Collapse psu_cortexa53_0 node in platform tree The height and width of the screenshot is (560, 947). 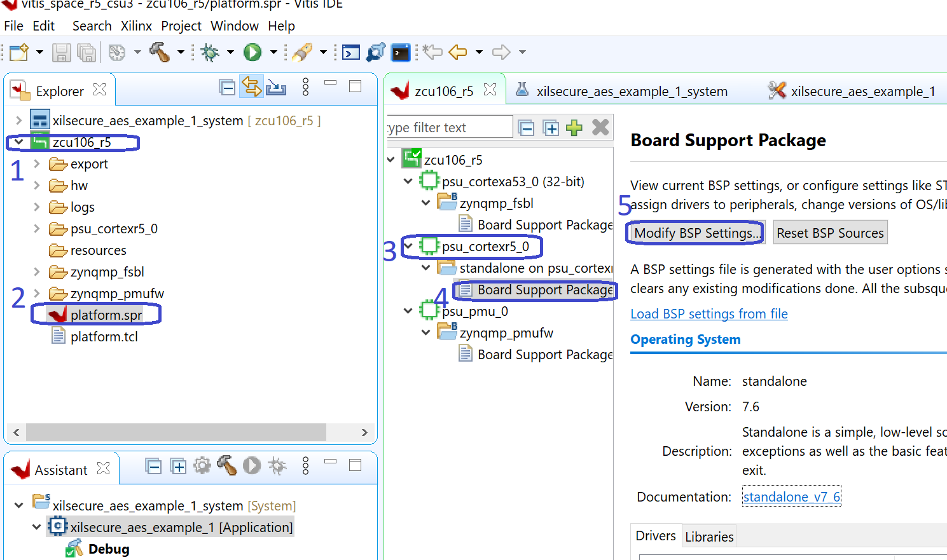click(x=408, y=181)
